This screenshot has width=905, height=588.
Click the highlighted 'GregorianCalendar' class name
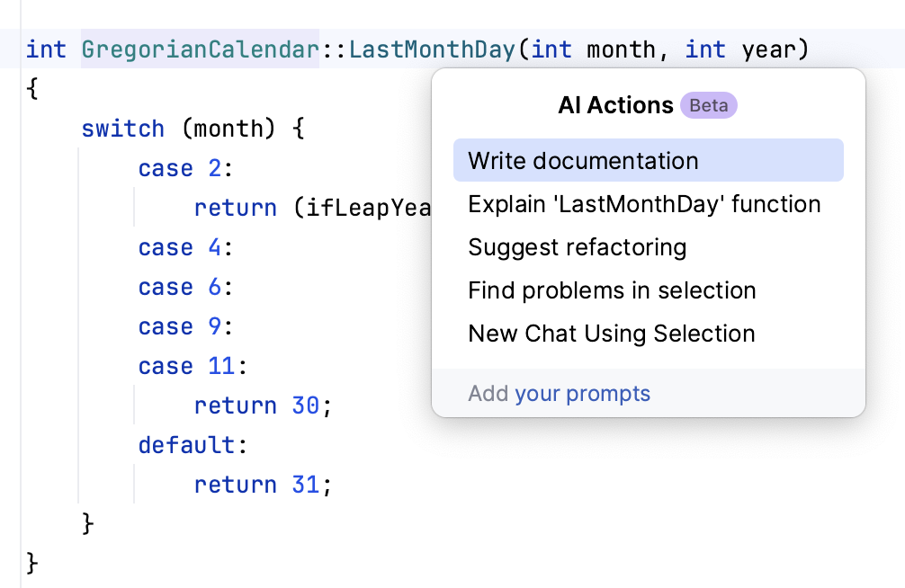point(200,49)
